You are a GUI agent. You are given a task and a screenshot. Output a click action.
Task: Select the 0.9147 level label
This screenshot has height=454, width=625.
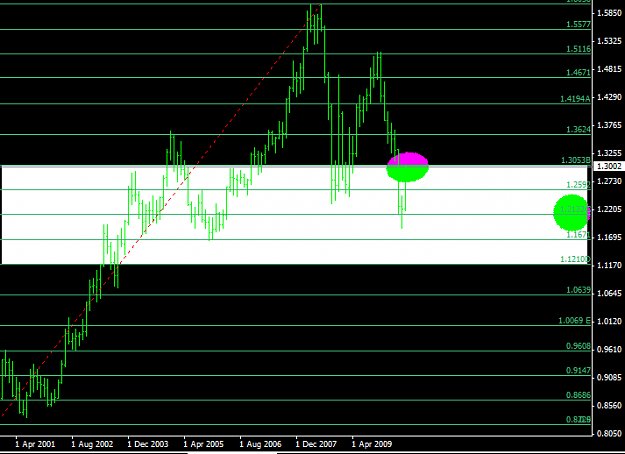[578, 370]
